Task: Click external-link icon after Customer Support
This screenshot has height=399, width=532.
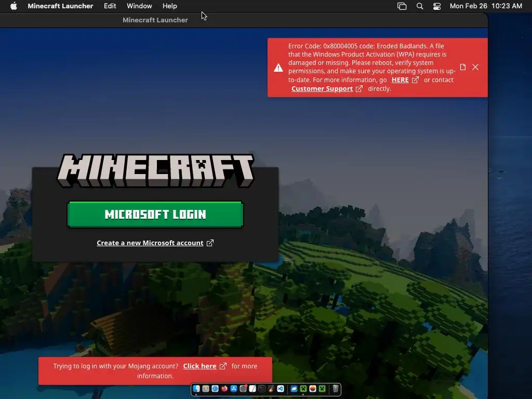Action: click(x=360, y=89)
